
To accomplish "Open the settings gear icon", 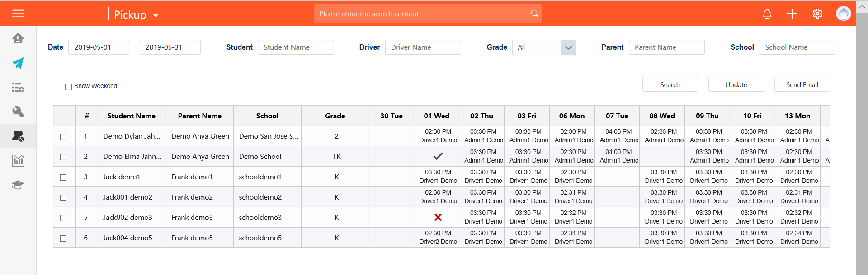I will [817, 14].
